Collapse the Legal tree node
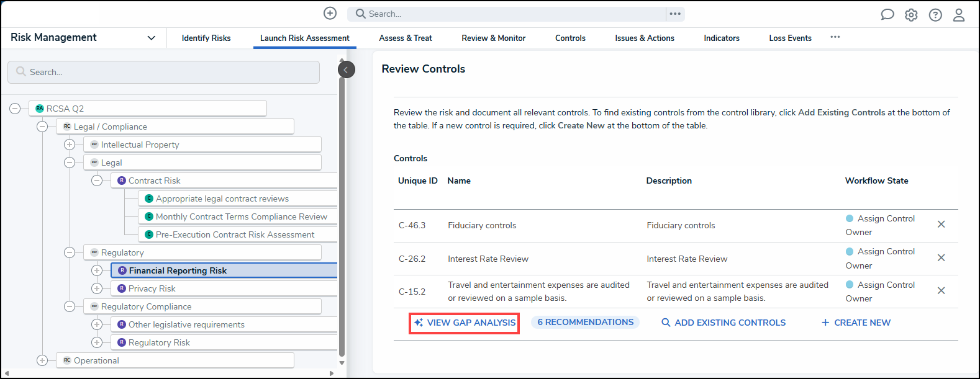Viewport: 980px width, 379px height. pyautogui.click(x=70, y=163)
